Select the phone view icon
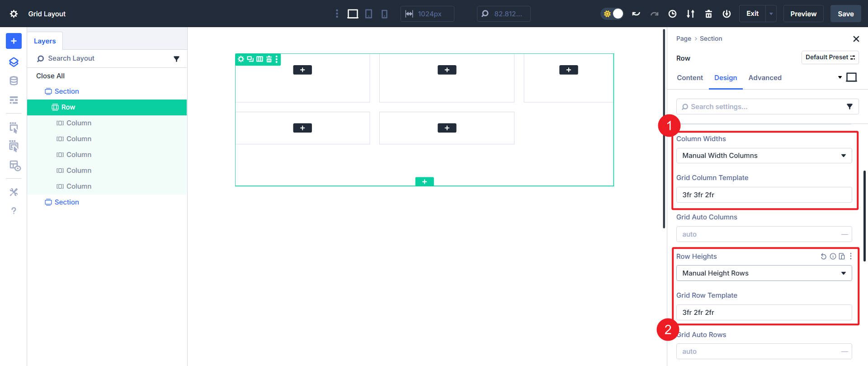Screen dimensions: 868x366 click(x=384, y=14)
